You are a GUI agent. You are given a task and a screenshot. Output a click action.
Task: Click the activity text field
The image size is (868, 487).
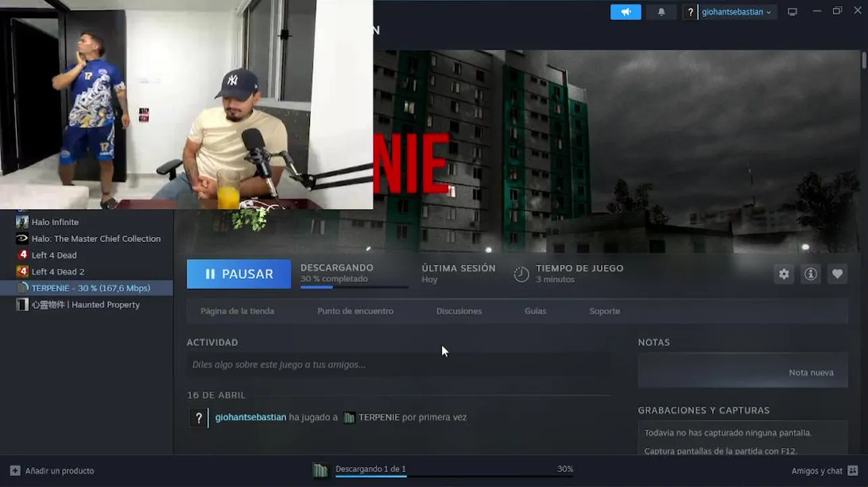(399, 365)
